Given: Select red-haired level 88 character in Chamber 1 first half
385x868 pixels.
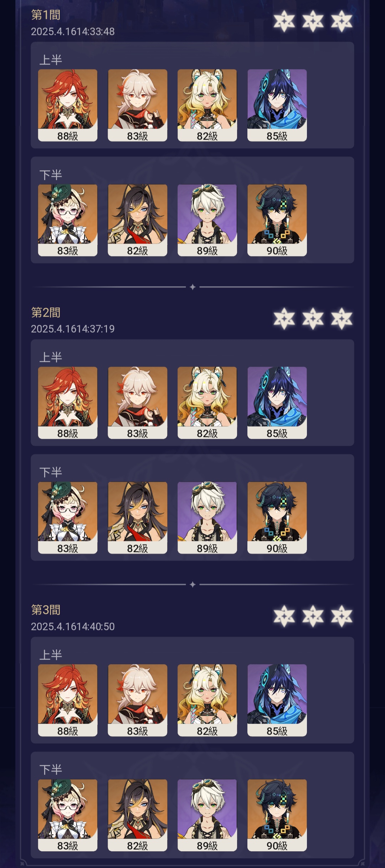Looking at the screenshot, I should click(68, 105).
